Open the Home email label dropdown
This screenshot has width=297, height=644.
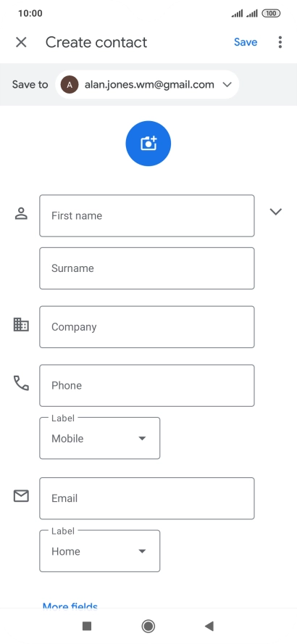click(x=100, y=551)
